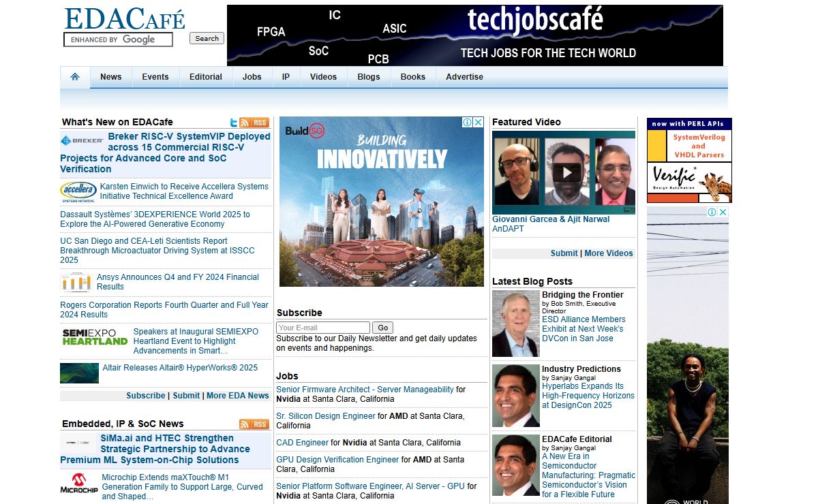Open Breker RISC-V SystemVIP headline
The image size is (818, 504).
point(166,153)
